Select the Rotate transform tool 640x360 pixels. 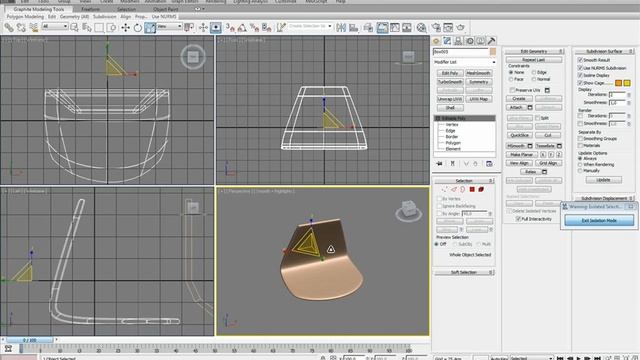138,28
